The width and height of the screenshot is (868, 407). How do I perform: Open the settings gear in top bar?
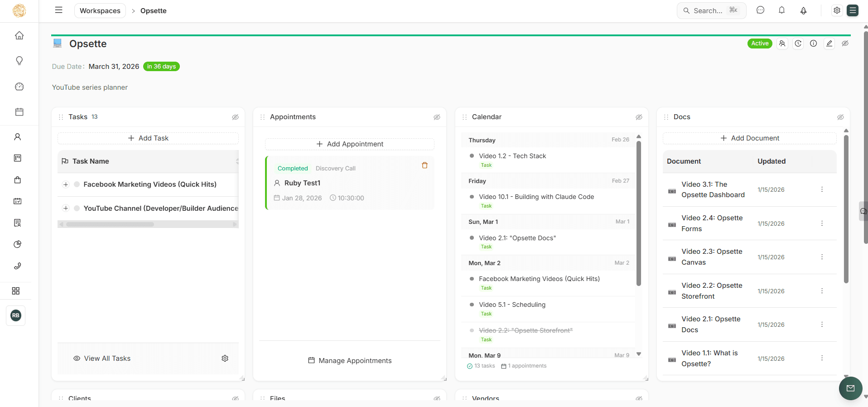point(837,10)
